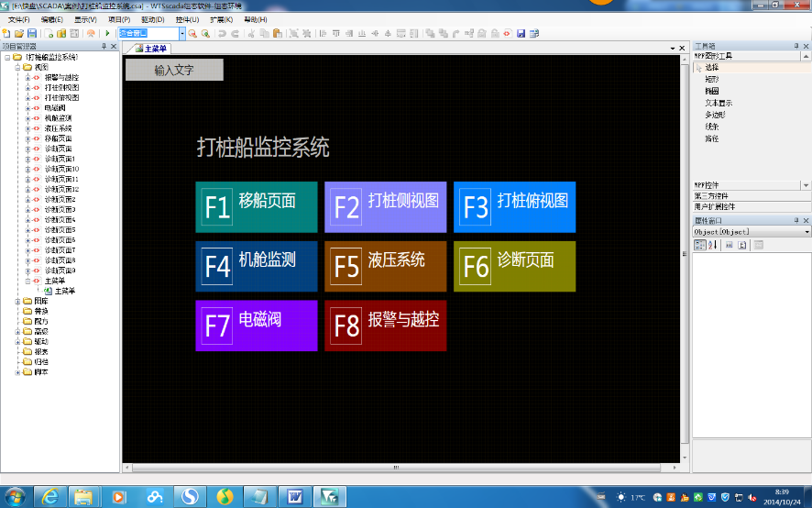Pin the 项目管理器 panel with pushpin
Image resolution: width=812 pixels, height=508 pixels.
(x=103, y=46)
